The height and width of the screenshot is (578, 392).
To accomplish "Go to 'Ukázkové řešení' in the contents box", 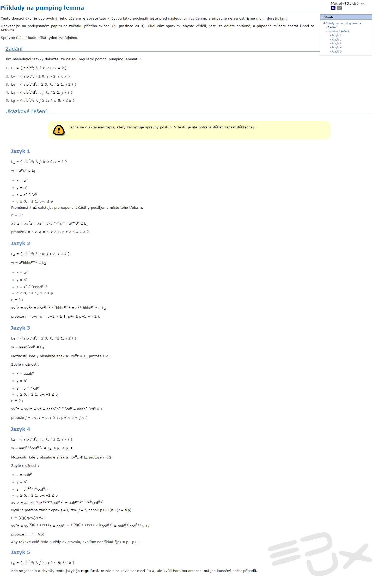I will click(338, 32).
